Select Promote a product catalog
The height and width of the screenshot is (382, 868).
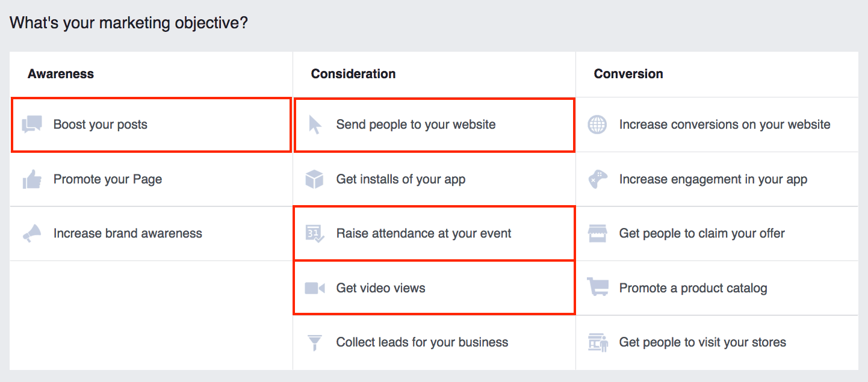click(693, 288)
